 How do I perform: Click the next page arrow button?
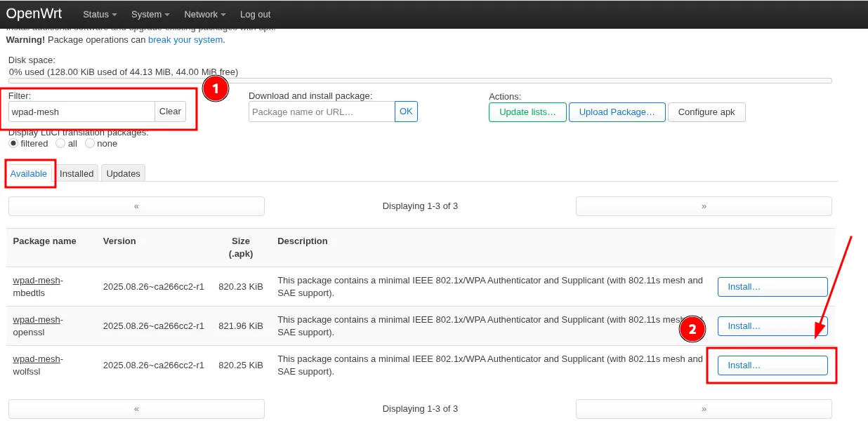pos(704,206)
